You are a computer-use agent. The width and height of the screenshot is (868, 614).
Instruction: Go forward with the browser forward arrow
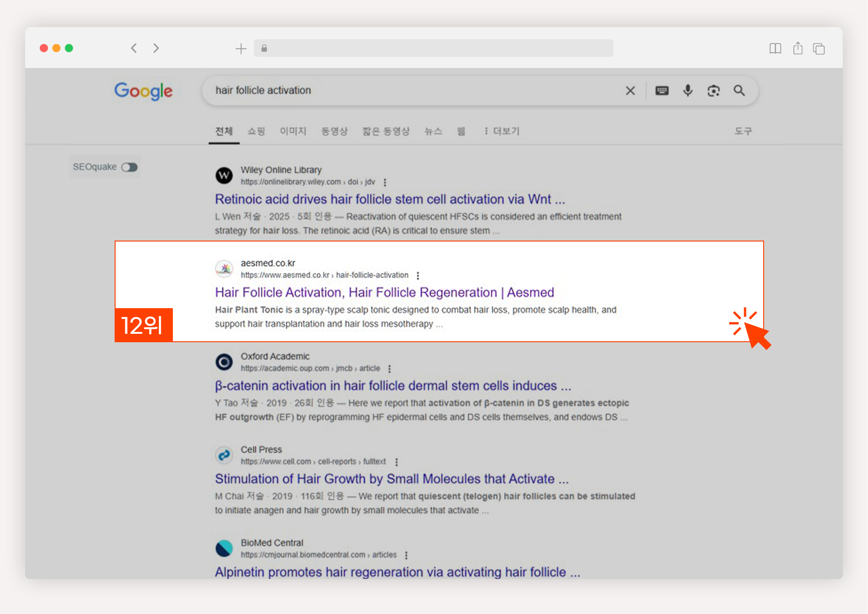156,48
